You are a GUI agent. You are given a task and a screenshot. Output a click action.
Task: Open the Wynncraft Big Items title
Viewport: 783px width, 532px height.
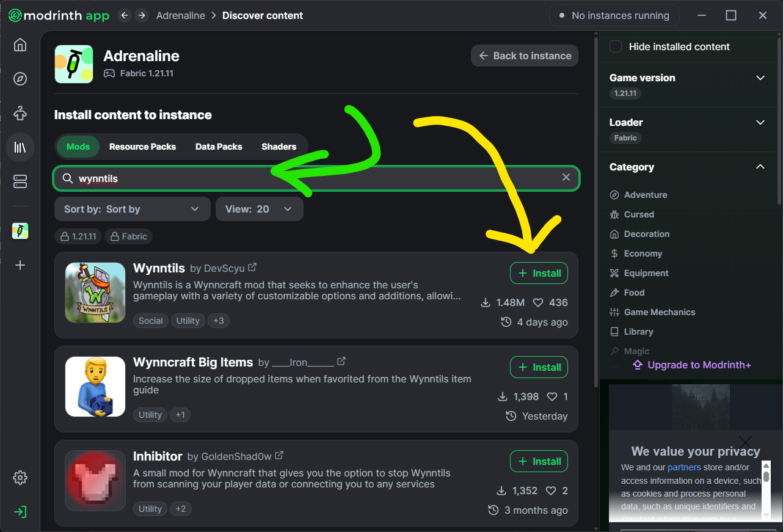point(193,362)
